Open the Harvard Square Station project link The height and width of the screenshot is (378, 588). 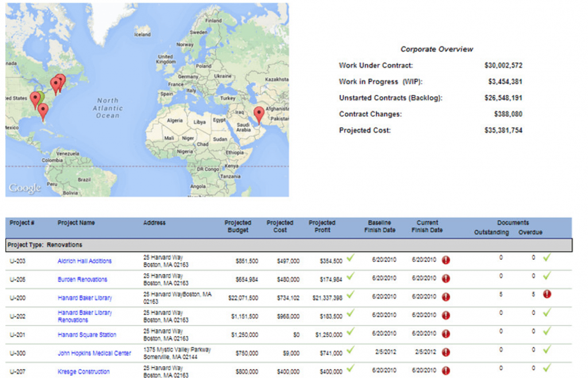click(x=87, y=334)
